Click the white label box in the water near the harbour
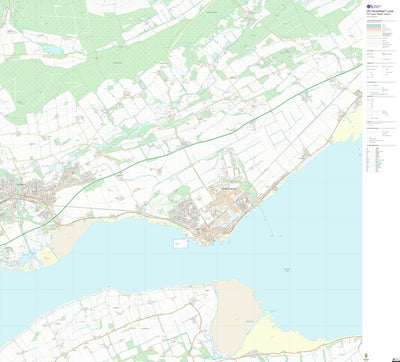 tap(181, 244)
